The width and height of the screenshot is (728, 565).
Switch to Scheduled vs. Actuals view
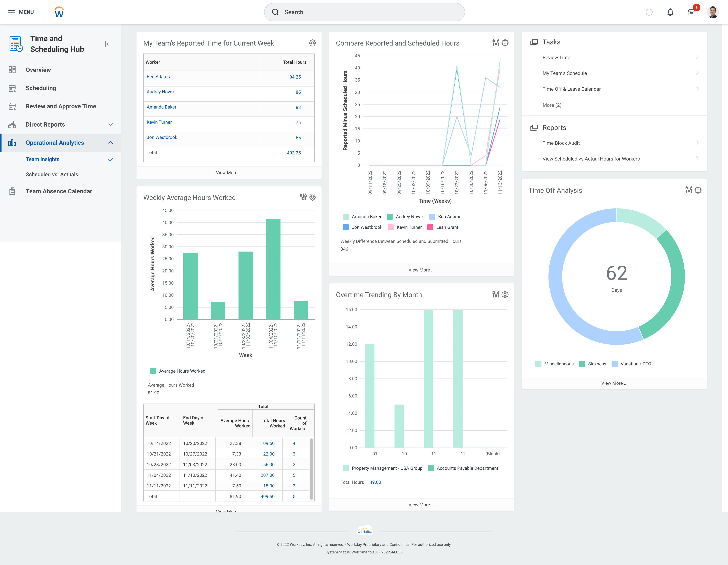[x=52, y=174]
